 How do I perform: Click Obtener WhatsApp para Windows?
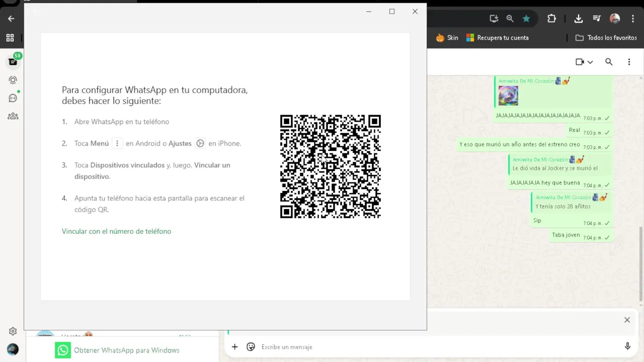[117, 350]
